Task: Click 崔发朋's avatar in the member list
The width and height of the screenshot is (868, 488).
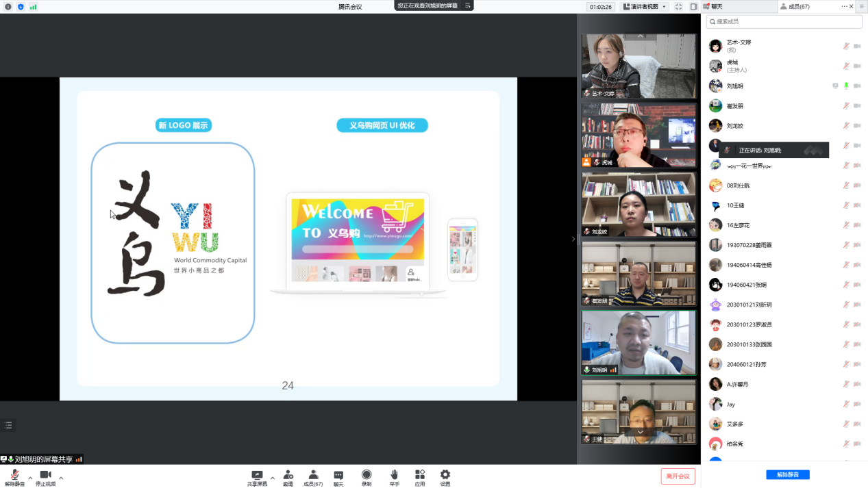Action: (x=715, y=105)
